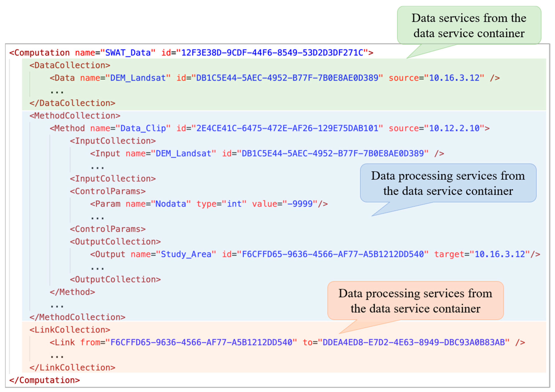Click the Input element's DEM_Landsat name
The width and height of the screenshot is (555, 392).
click(183, 153)
